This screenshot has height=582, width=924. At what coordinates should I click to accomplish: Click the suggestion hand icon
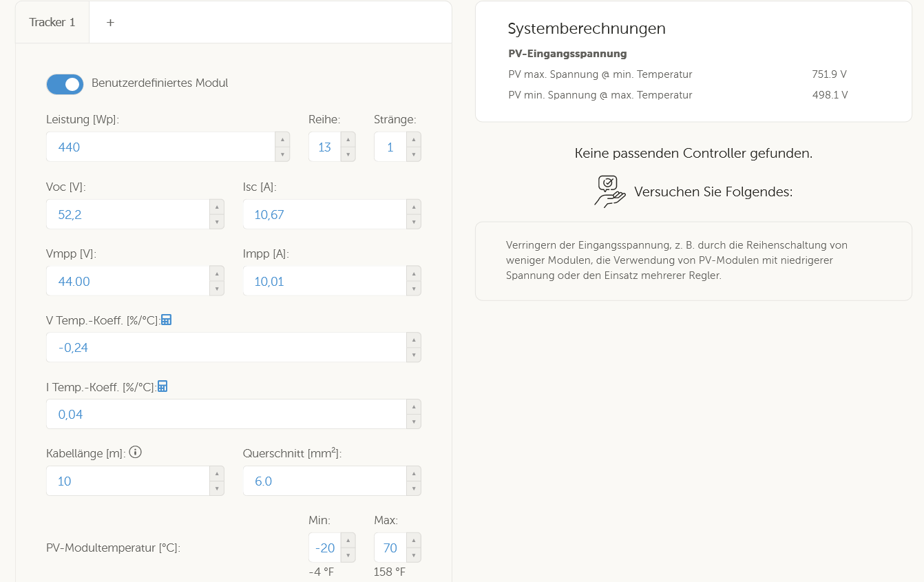[609, 191]
